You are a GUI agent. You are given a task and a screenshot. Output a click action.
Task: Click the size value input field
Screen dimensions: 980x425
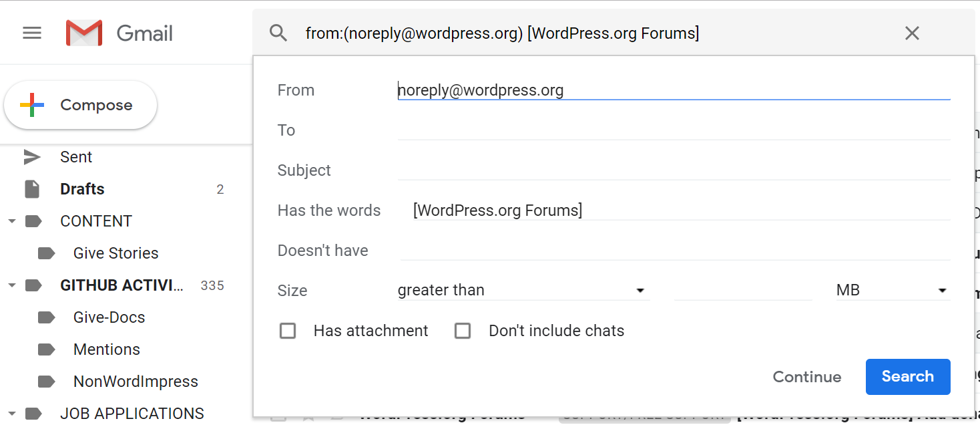click(x=743, y=290)
